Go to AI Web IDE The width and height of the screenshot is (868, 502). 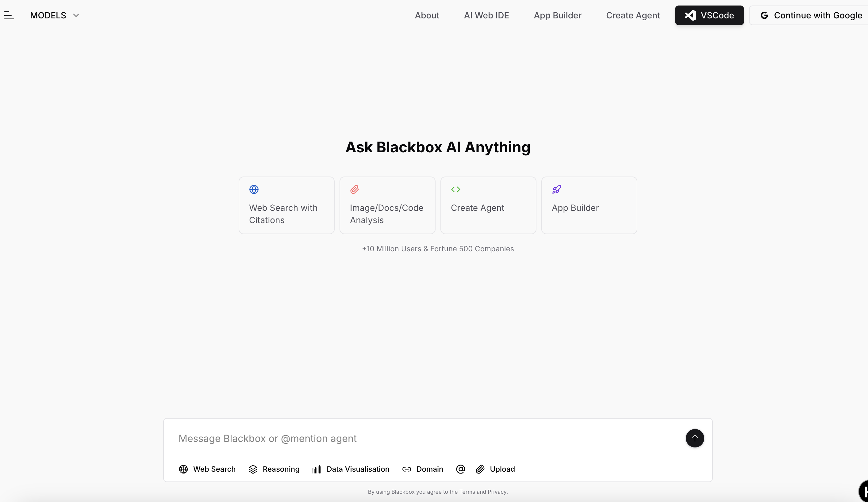486,16
